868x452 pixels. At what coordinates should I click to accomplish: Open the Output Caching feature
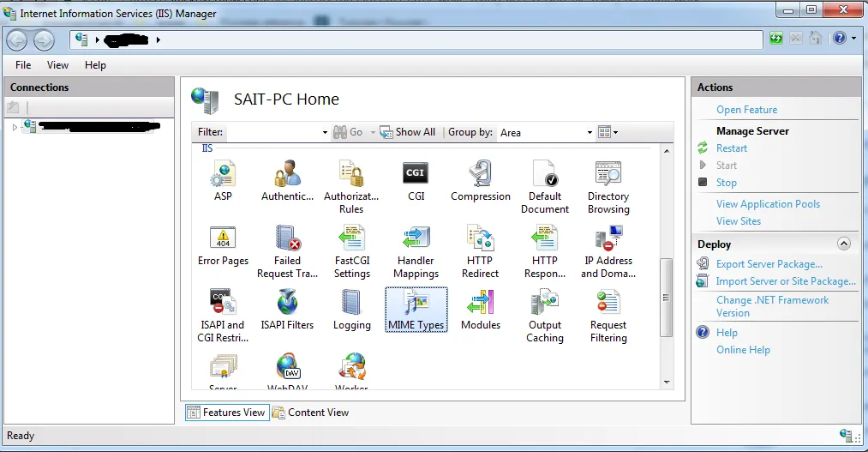click(545, 316)
